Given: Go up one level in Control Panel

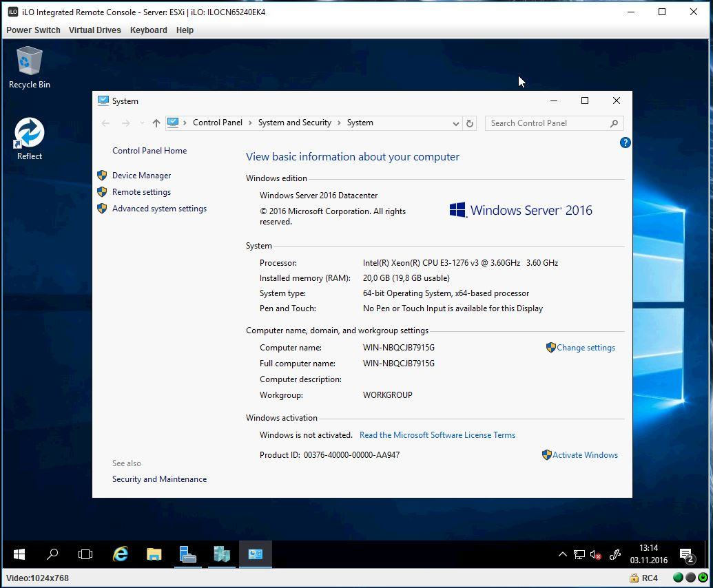Looking at the screenshot, I should [156, 123].
